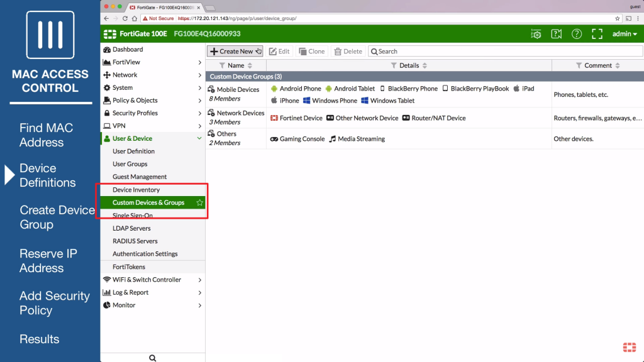The width and height of the screenshot is (644, 362).
Task: Click Media Streaming device entry
Action: point(357,139)
